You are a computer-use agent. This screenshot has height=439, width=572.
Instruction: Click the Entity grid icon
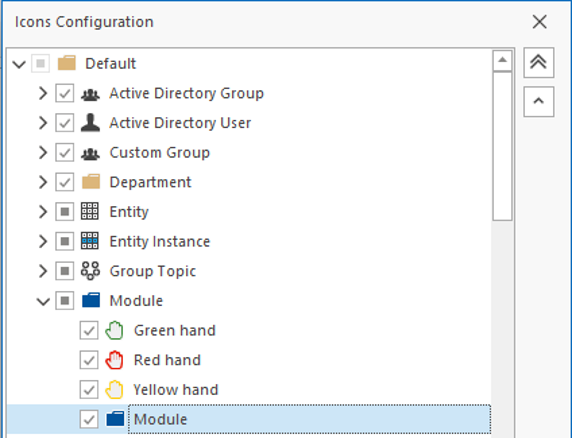point(90,211)
